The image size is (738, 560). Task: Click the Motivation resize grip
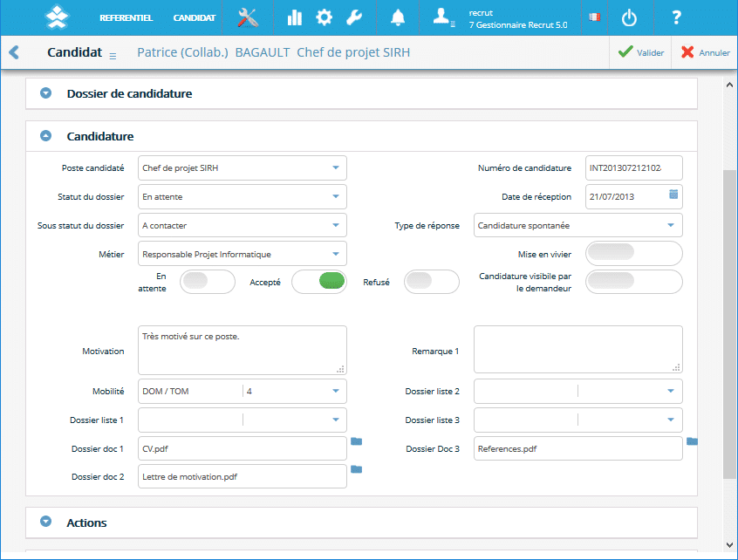pyautogui.click(x=340, y=369)
